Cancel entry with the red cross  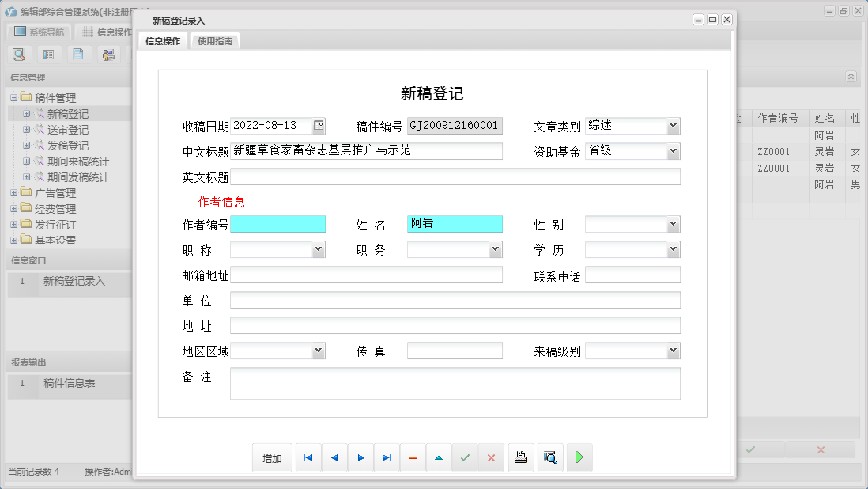click(x=491, y=457)
